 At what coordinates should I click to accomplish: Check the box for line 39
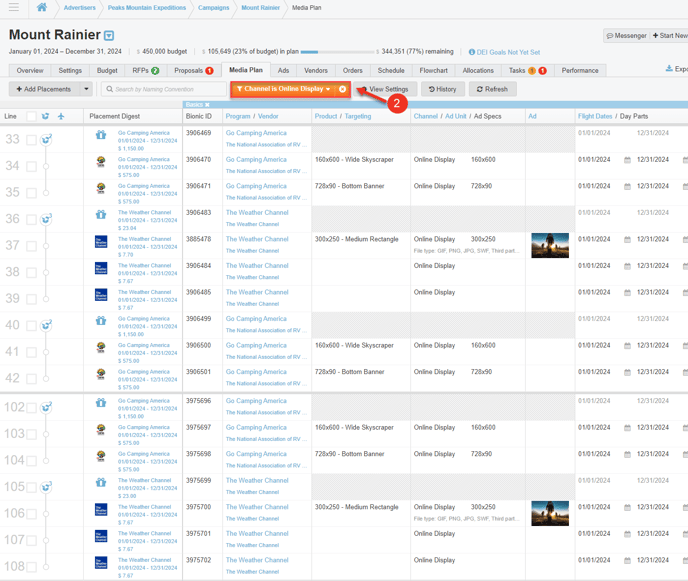(31, 299)
